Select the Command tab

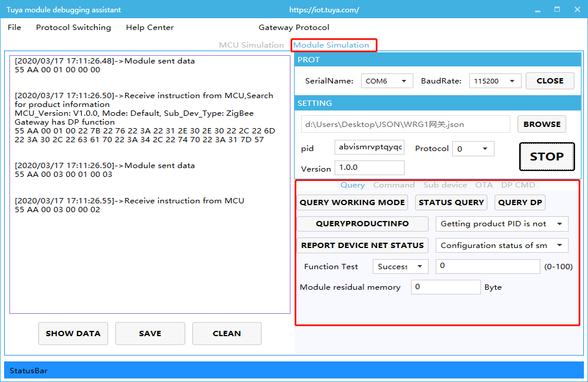[x=393, y=185]
